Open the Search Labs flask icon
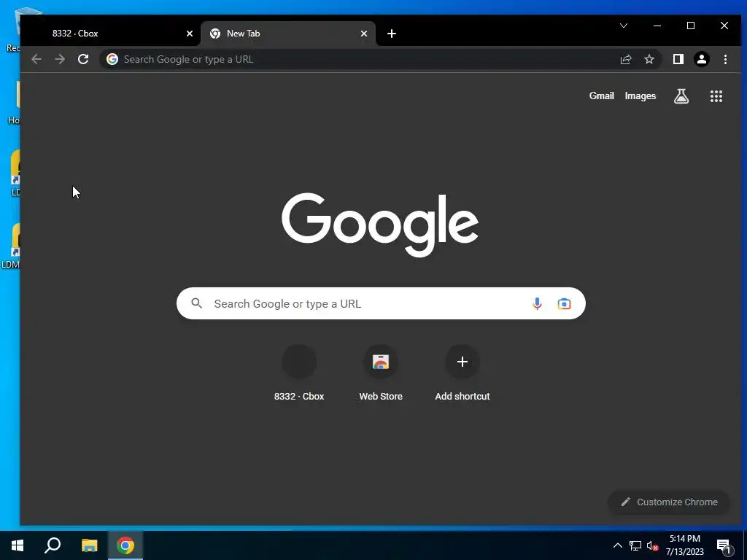This screenshot has height=560, width=747. [681, 96]
